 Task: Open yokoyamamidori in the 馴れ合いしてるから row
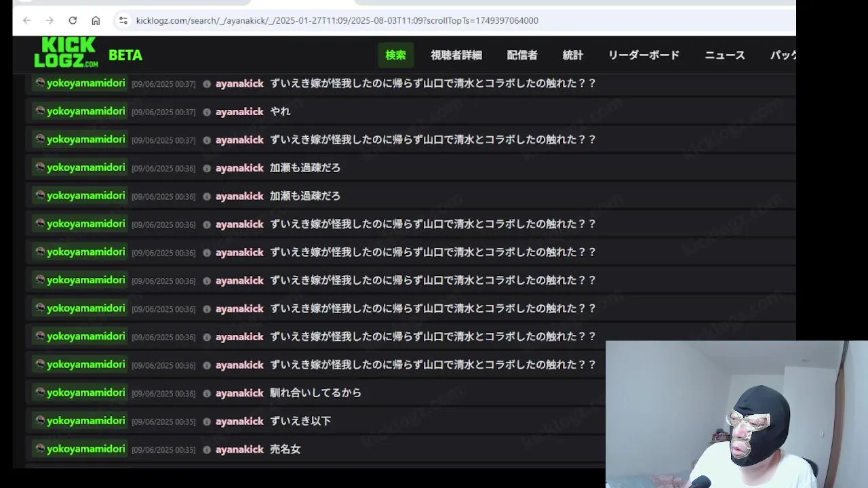[86, 392]
